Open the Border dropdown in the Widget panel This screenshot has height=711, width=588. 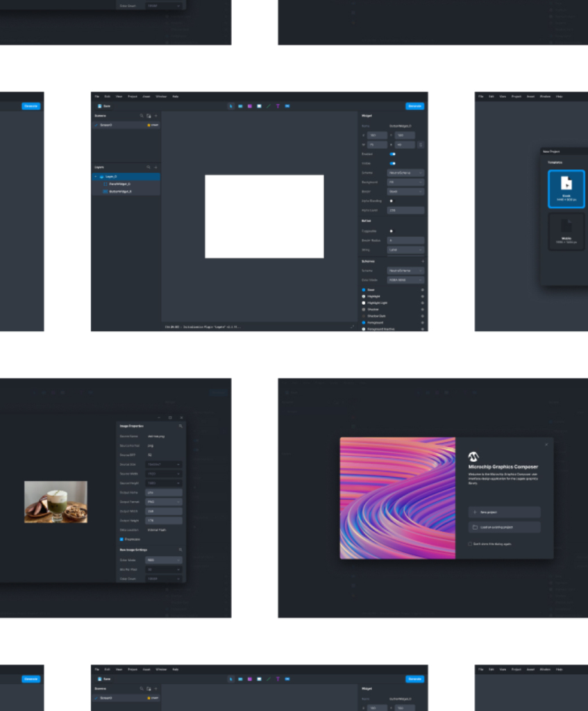[x=405, y=191]
